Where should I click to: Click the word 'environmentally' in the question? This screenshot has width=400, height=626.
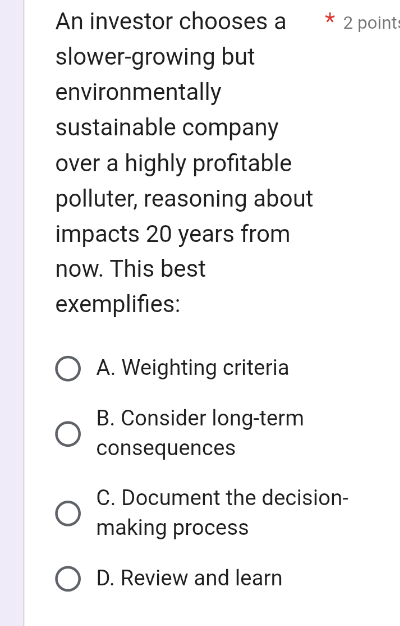coord(138,93)
